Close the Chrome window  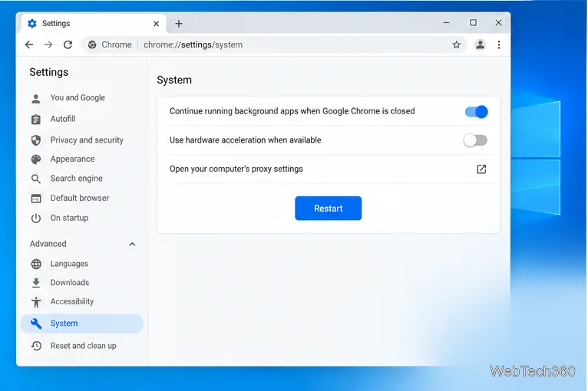click(x=498, y=23)
